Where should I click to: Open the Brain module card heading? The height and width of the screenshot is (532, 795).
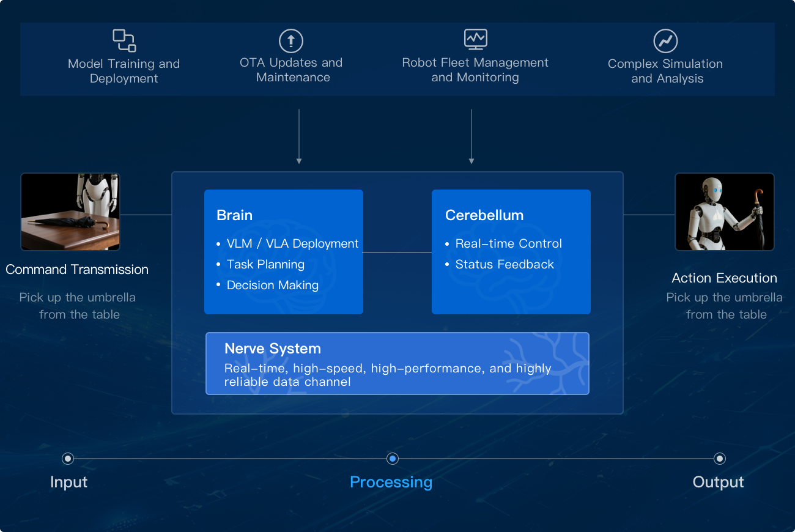[x=234, y=215]
